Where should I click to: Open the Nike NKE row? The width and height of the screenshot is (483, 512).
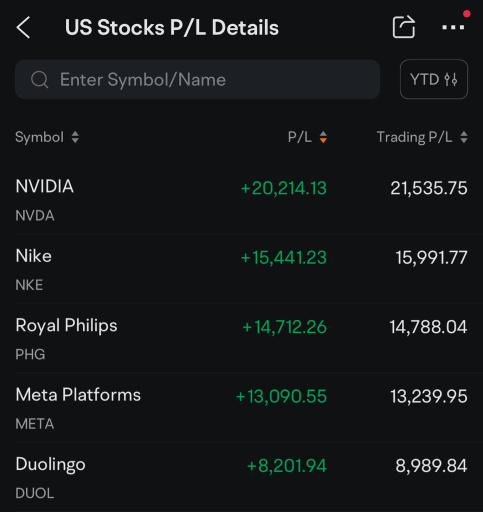coord(241,269)
